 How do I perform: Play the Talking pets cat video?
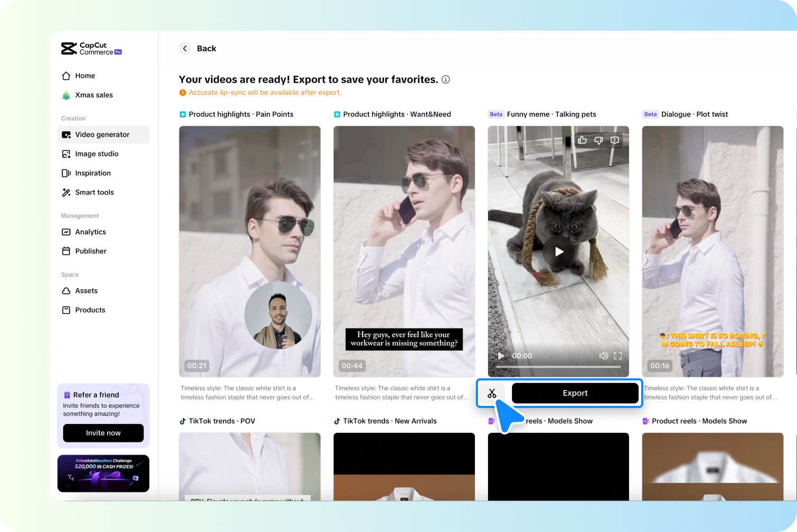(x=559, y=252)
